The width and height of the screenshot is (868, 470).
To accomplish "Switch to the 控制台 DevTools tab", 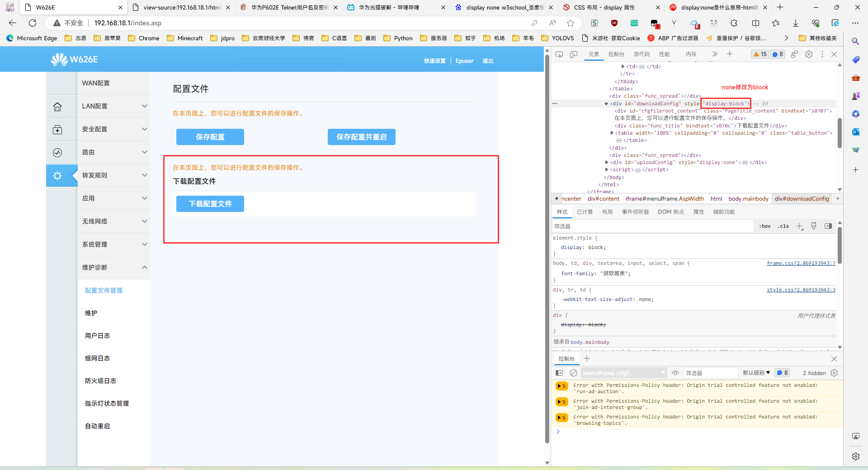I will coord(616,54).
